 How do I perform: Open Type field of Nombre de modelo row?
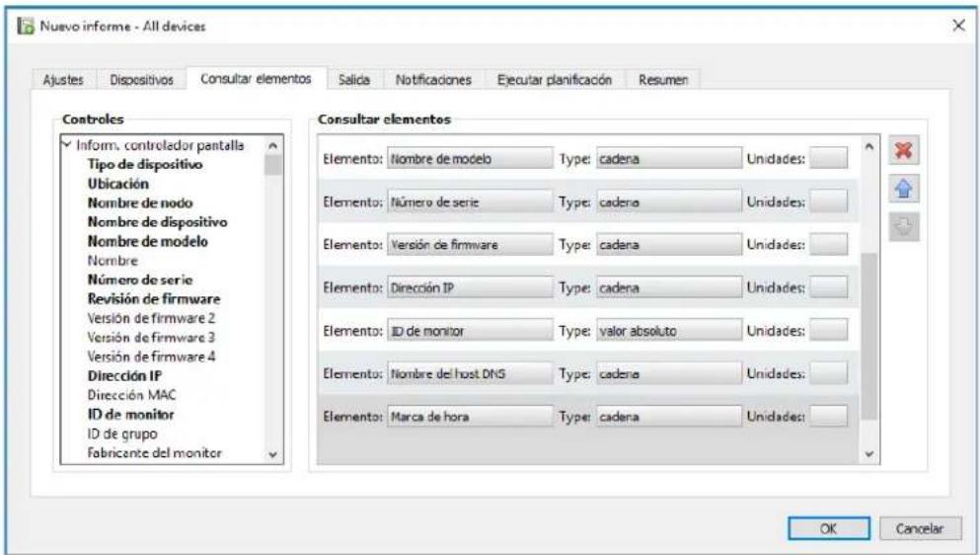coord(669,159)
